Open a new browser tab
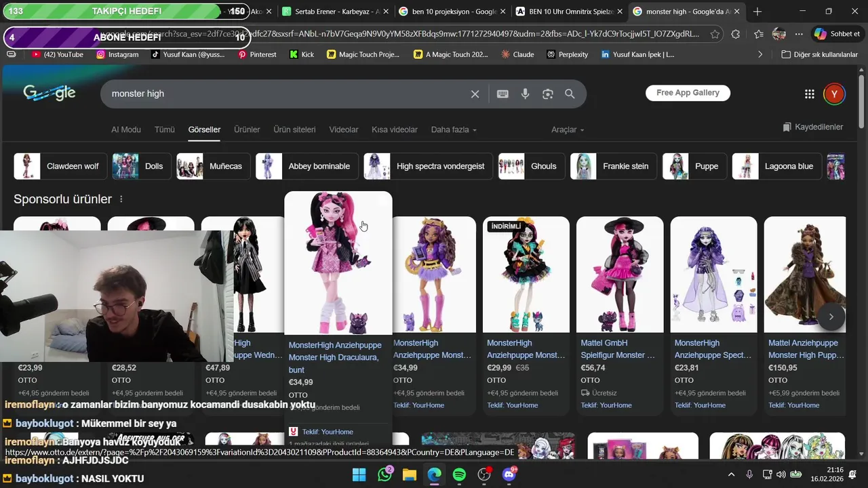 click(757, 12)
